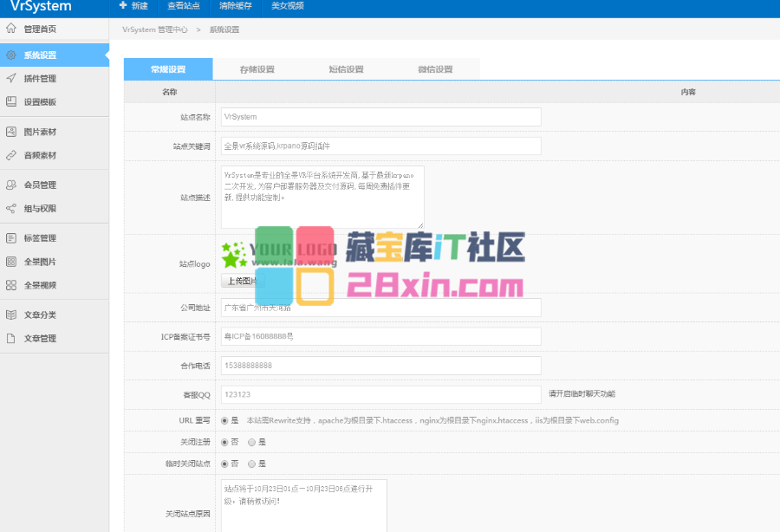Select the 图片素材 image icon

(11, 133)
